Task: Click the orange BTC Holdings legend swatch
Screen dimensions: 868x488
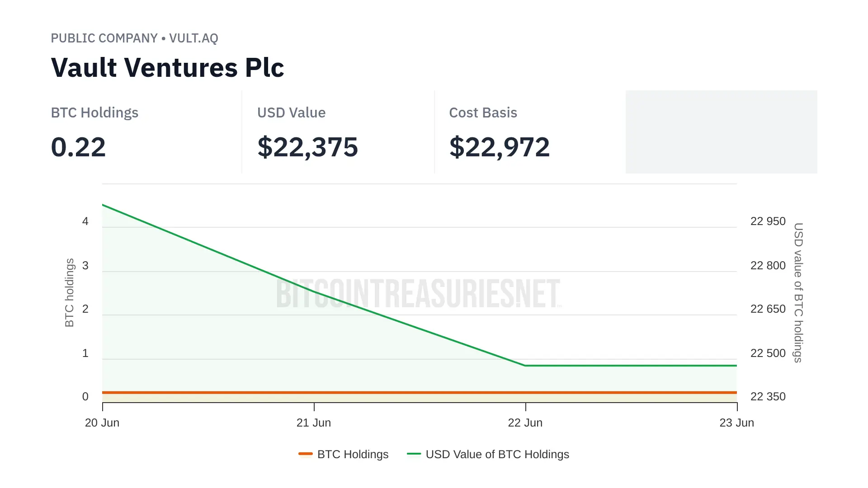Action: (306, 454)
